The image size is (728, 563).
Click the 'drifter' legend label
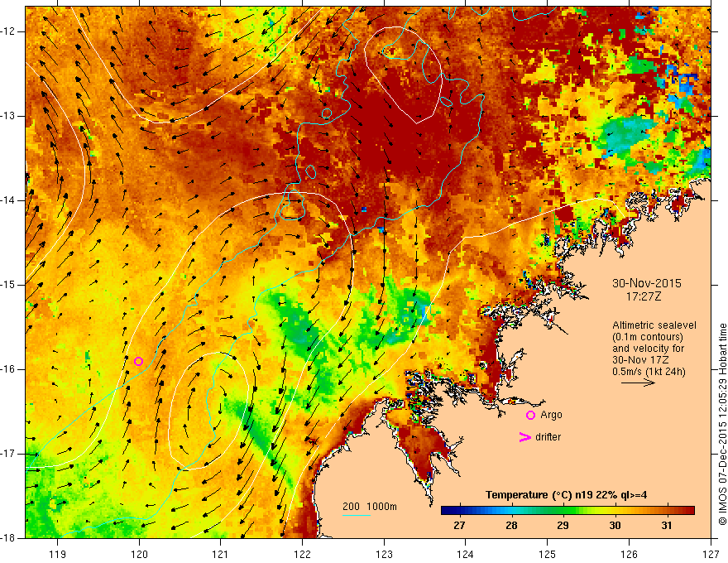tap(548, 437)
